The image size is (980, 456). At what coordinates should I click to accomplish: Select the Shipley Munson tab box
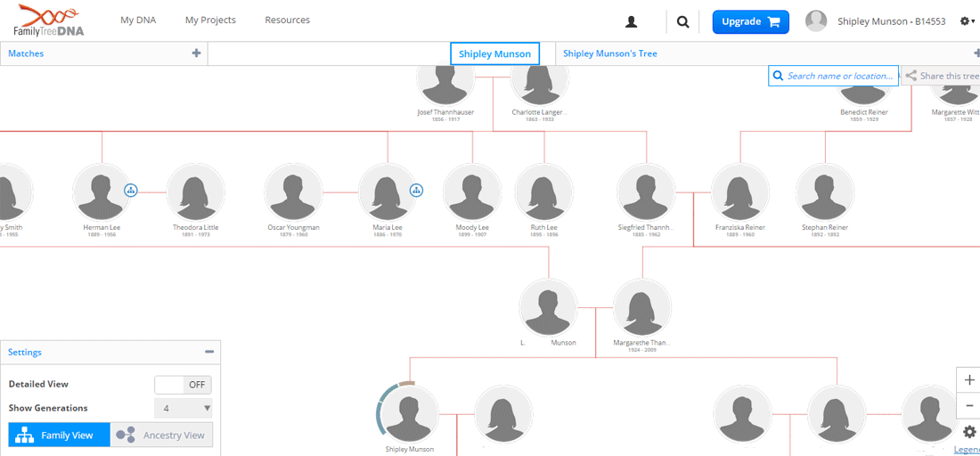(495, 53)
